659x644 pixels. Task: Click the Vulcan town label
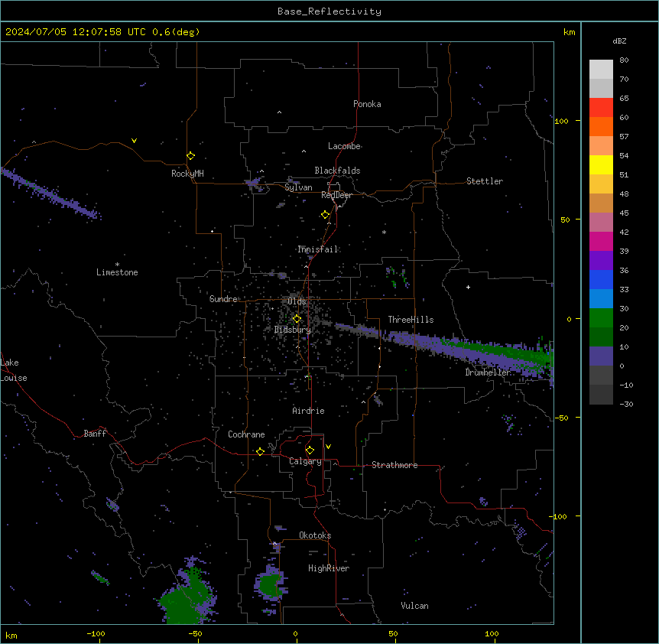point(414,606)
